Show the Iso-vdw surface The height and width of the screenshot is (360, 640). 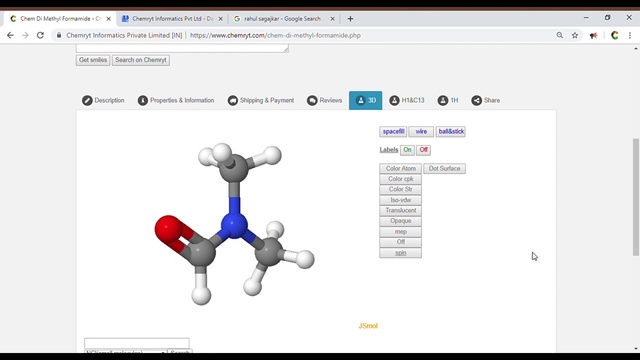coord(400,200)
